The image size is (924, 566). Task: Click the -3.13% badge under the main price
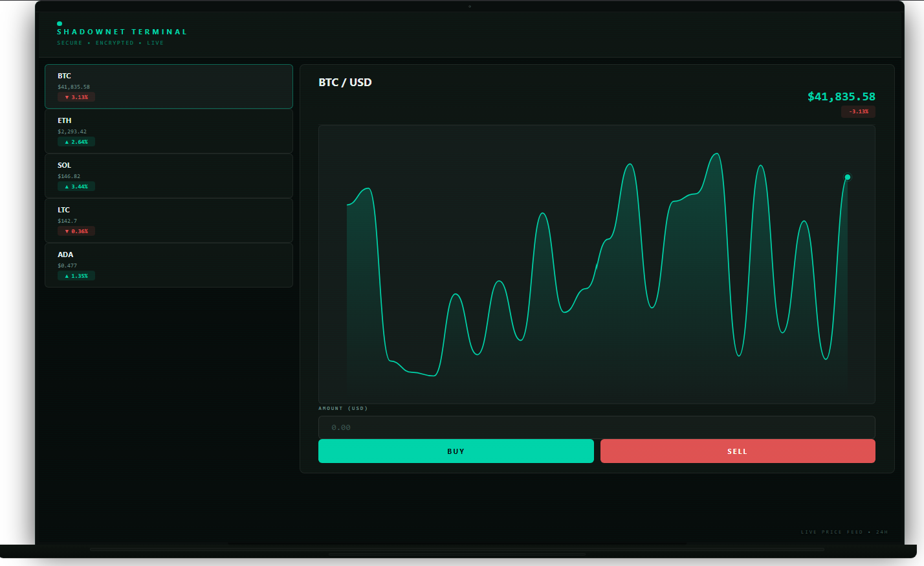click(x=859, y=111)
